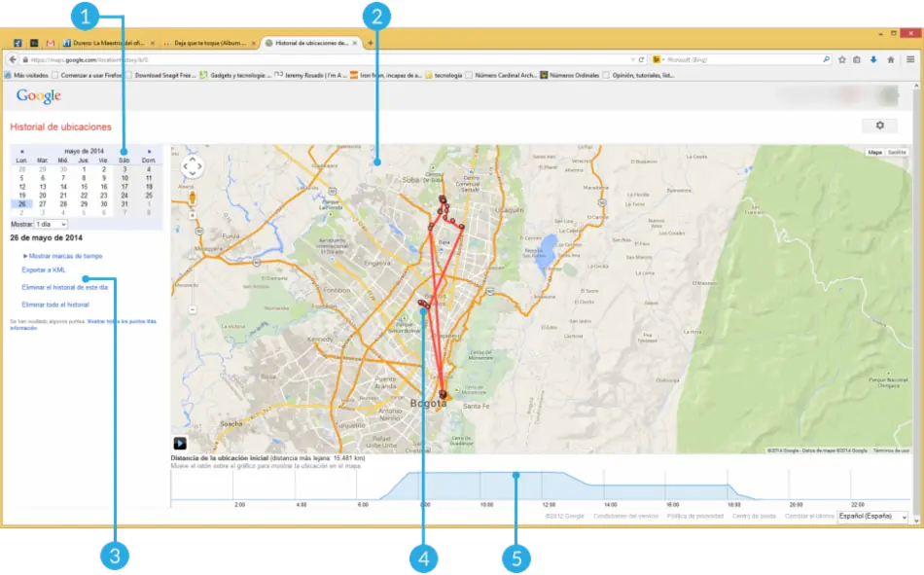Click the distance graph plateau area
The height and width of the screenshot is (575, 924).
(484, 485)
